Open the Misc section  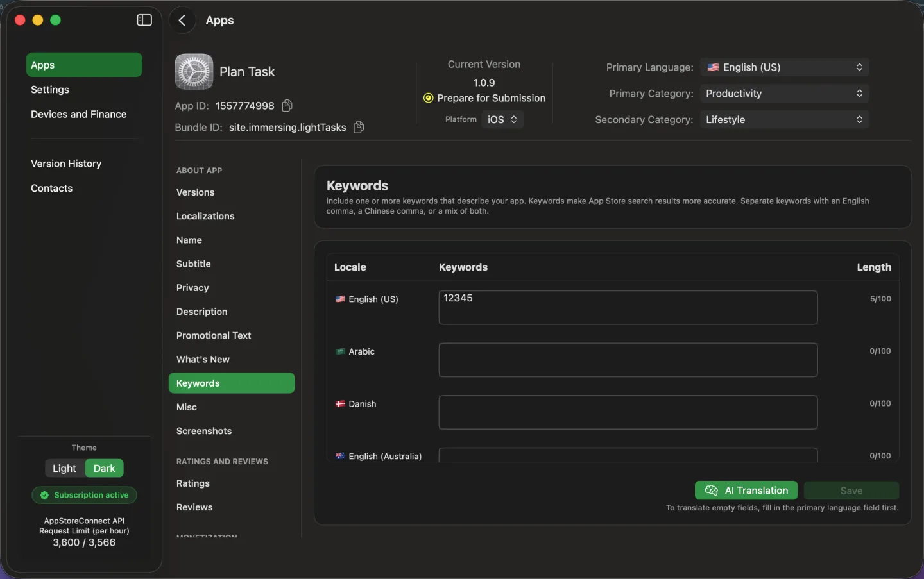187,407
